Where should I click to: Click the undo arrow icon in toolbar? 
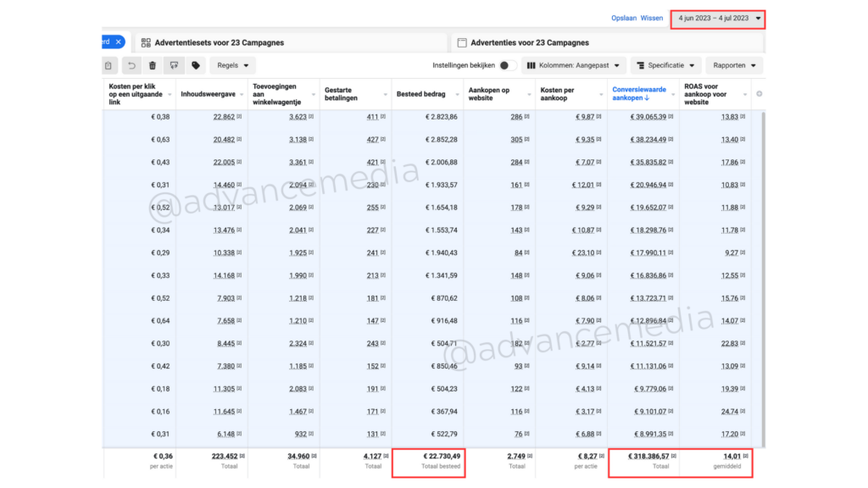point(131,65)
